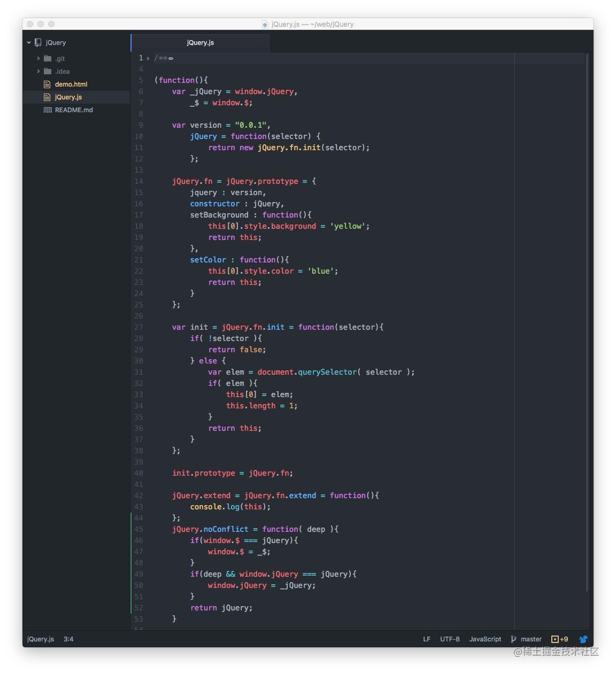Screen dimensions: 616x674
Task: Switch to the jQuery.js editor tab
Action: click(201, 43)
